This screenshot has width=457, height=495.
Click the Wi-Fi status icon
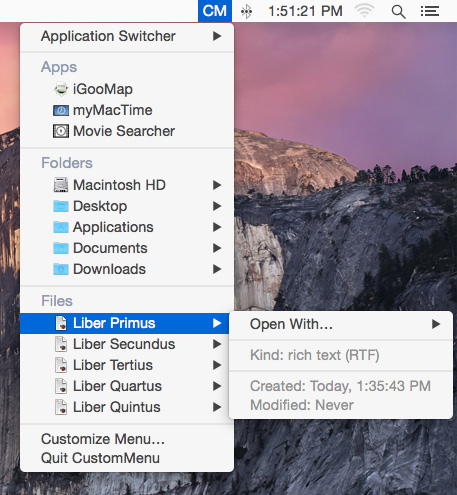[x=364, y=11]
